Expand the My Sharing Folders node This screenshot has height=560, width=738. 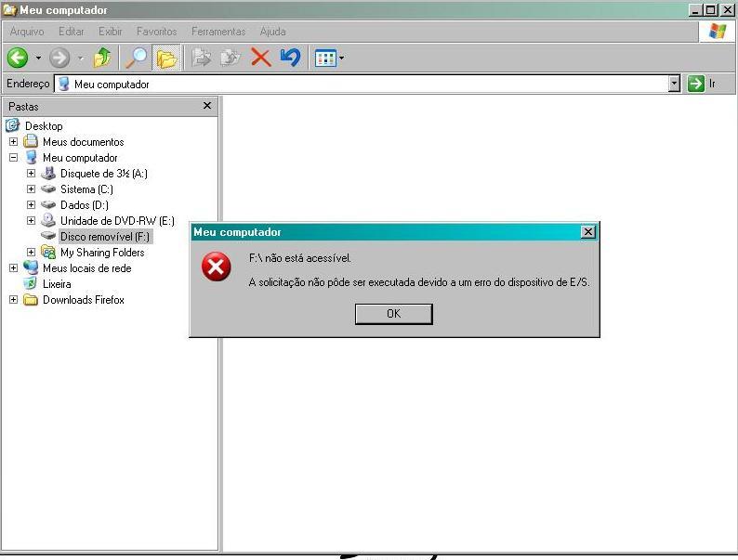point(31,252)
